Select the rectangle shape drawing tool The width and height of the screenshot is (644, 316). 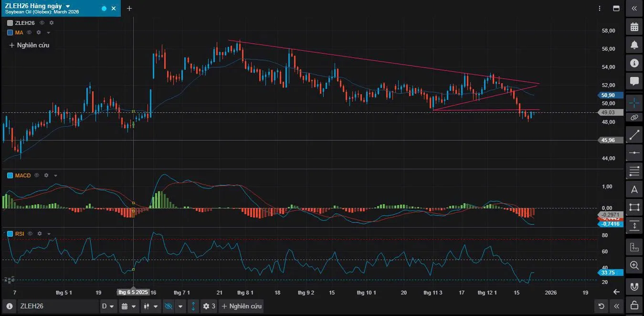click(x=634, y=207)
